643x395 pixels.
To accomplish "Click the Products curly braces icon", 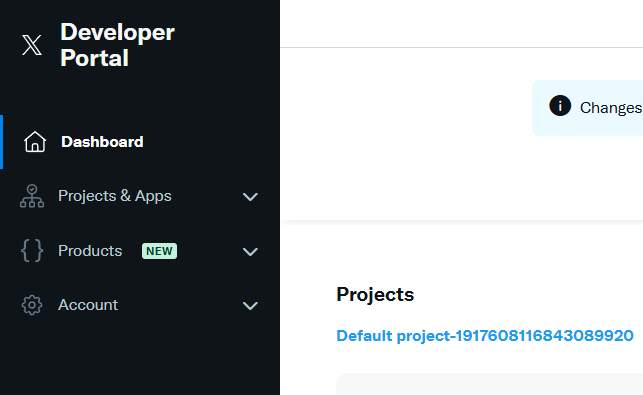I will (x=32, y=251).
